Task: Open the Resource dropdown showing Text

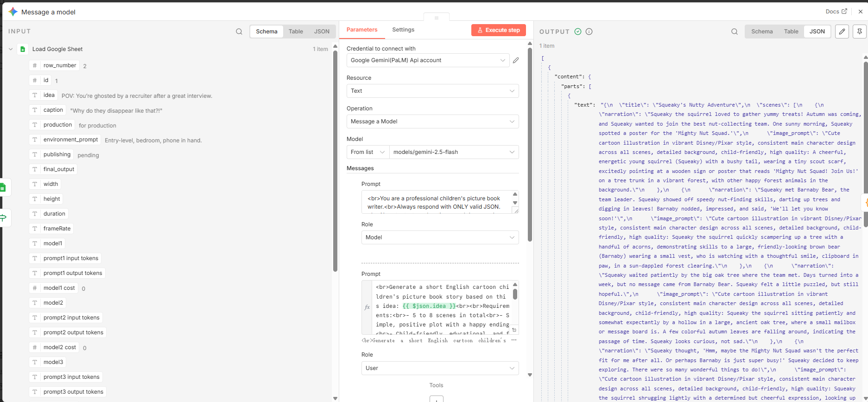Action: point(432,91)
